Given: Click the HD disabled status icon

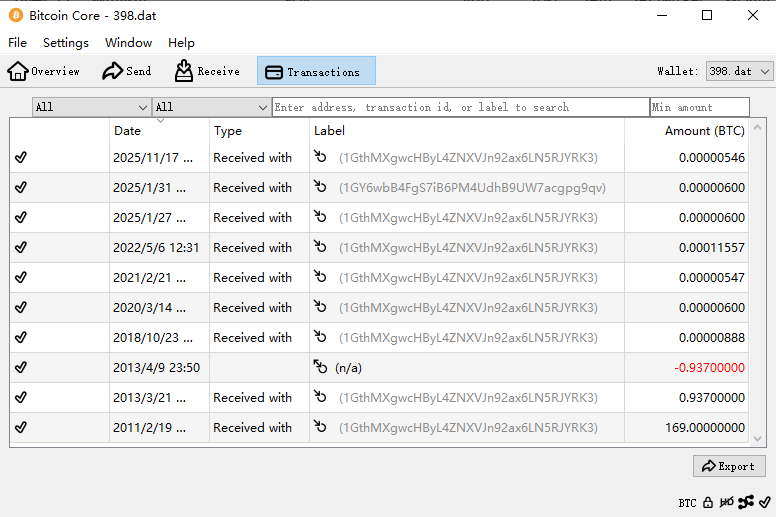Looking at the screenshot, I should click(x=727, y=503).
